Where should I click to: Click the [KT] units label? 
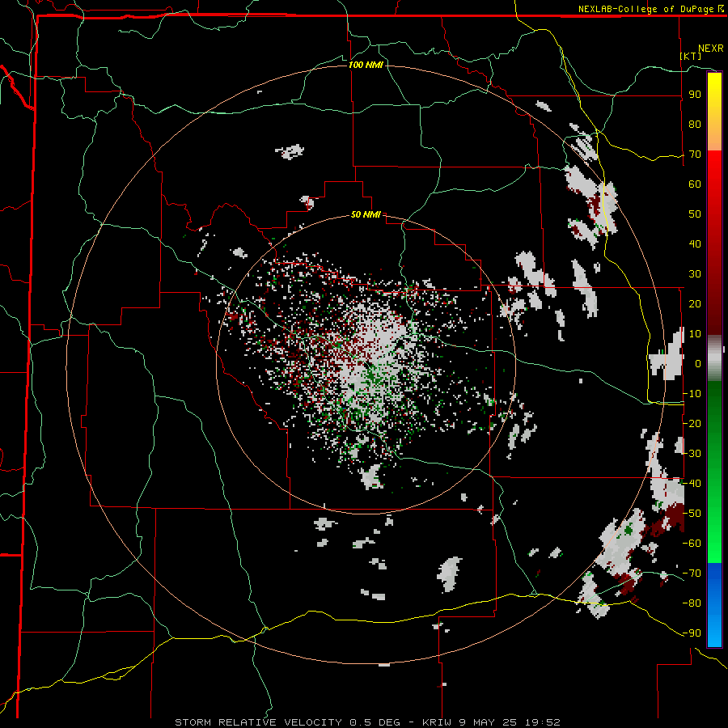tap(691, 56)
